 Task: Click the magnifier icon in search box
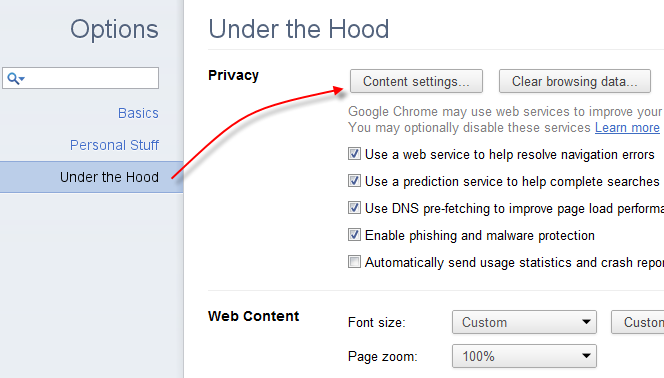coord(13,78)
